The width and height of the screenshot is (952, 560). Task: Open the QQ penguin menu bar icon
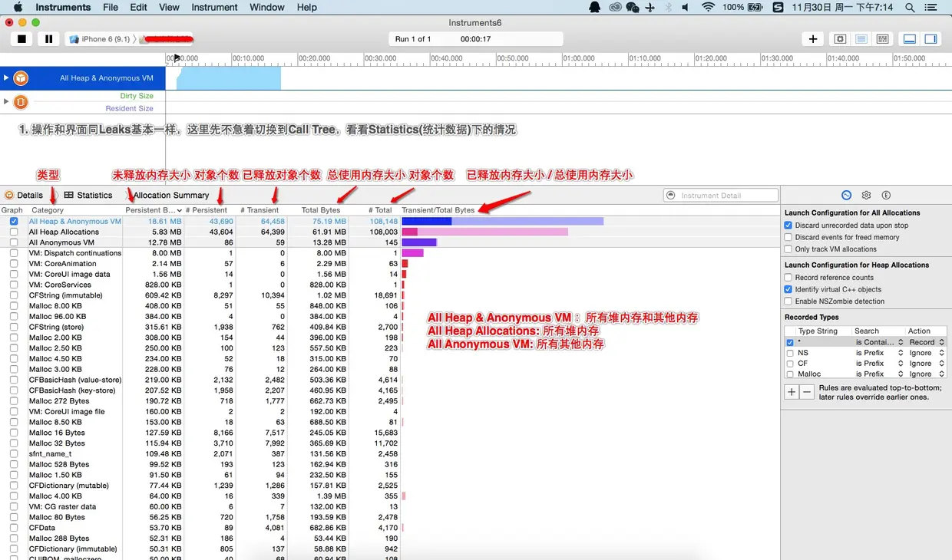click(x=595, y=7)
